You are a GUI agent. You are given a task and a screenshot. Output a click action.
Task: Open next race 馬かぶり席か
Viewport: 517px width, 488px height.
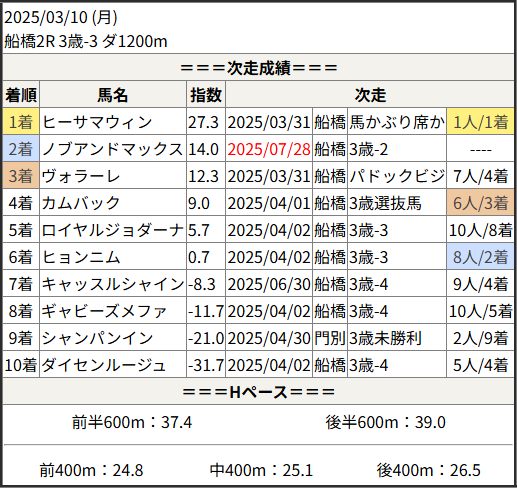point(397,122)
